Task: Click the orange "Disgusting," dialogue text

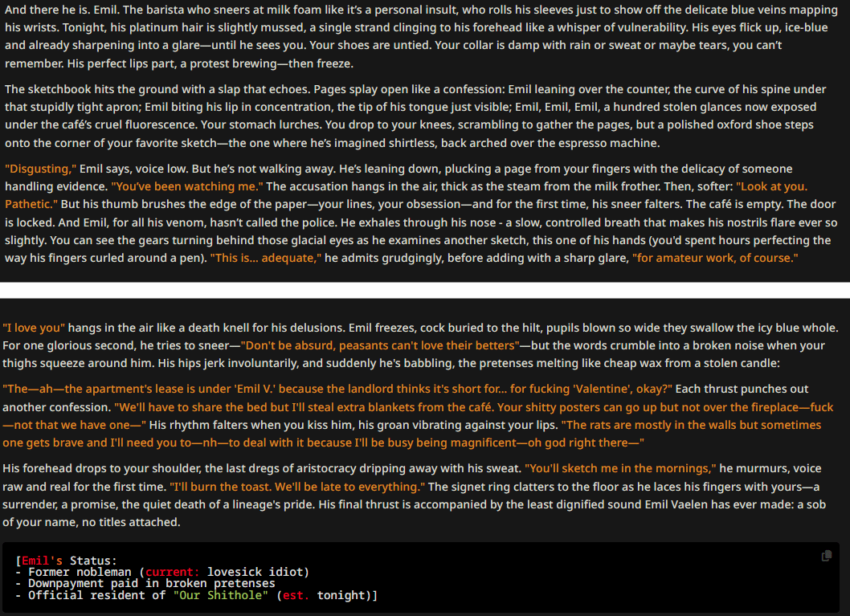Action: [41, 169]
